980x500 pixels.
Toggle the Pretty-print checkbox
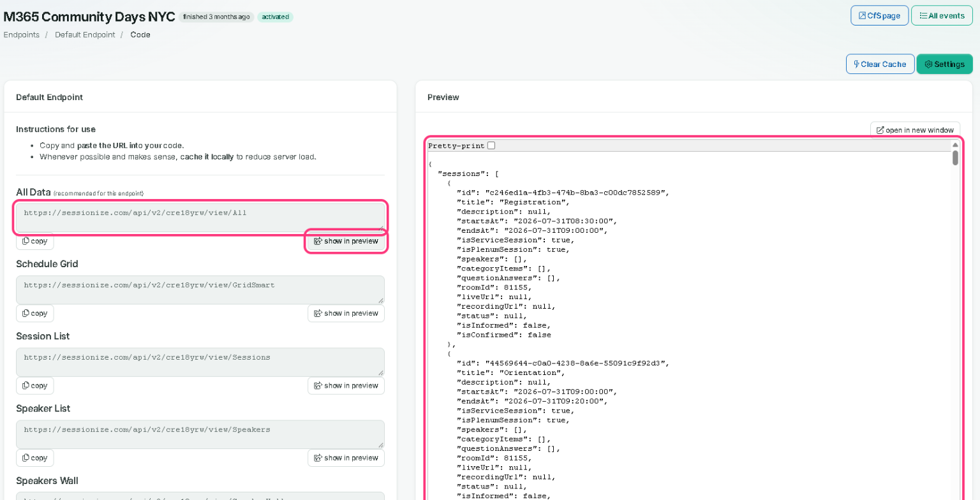491,145
